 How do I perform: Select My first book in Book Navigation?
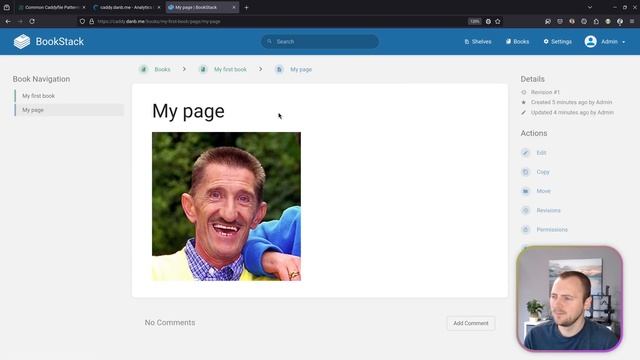pos(69,96)
